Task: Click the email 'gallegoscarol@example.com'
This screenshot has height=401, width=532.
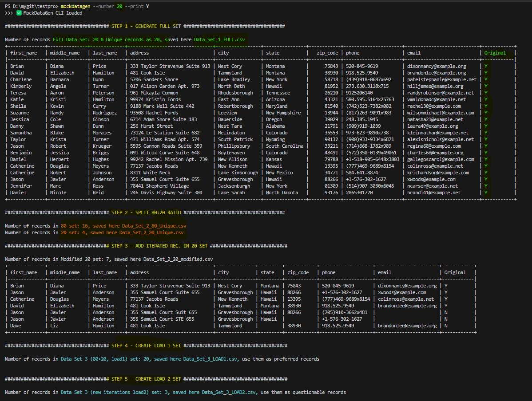Action: [x=441, y=159]
